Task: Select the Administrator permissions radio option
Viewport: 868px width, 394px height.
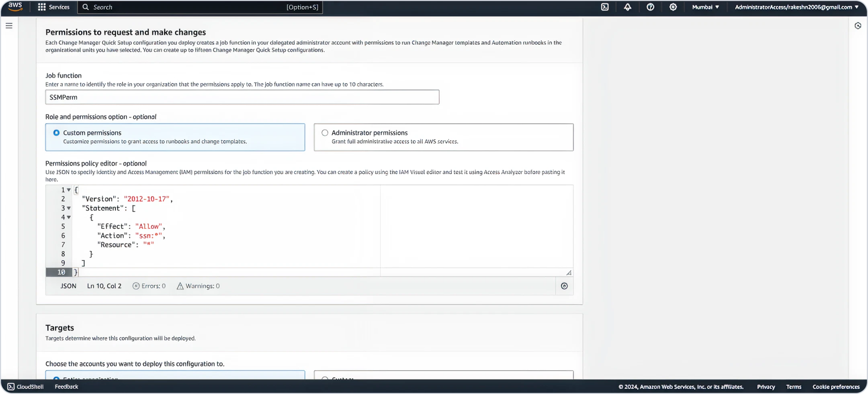Action: [x=325, y=133]
